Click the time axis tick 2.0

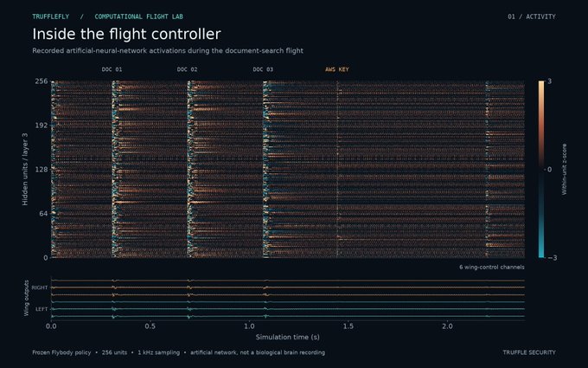pos(447,326)
